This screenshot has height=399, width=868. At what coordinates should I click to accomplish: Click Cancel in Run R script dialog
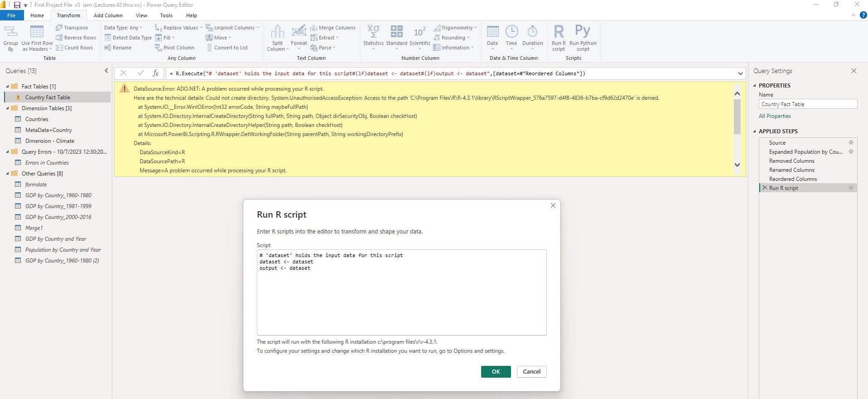tap(531, 371)
